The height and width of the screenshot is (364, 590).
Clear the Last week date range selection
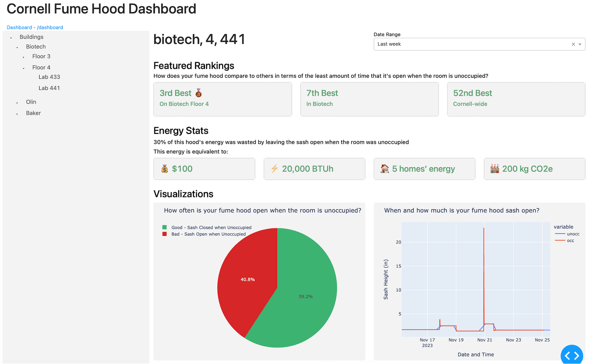(573, 44)
